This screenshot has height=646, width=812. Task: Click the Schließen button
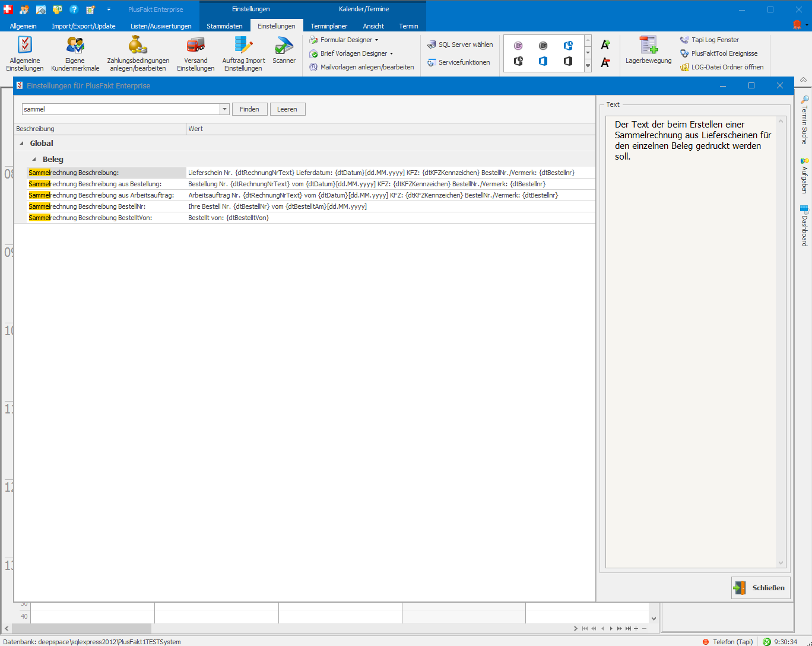[761, 588]
